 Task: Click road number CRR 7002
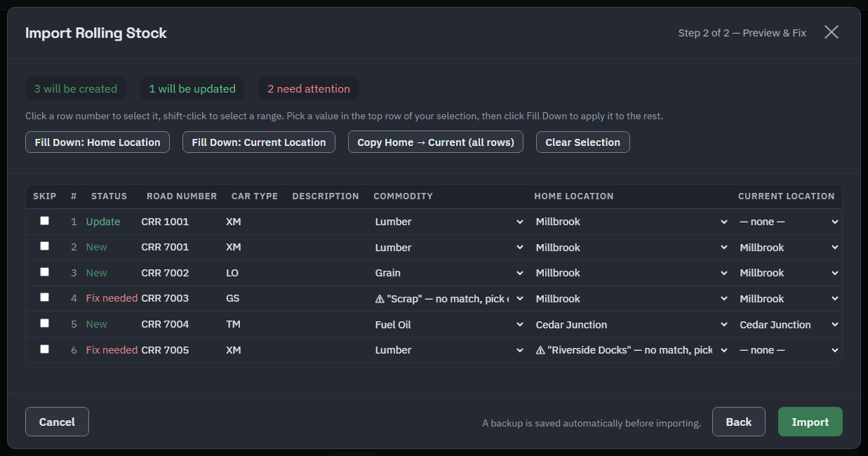(x=165, y=273)
